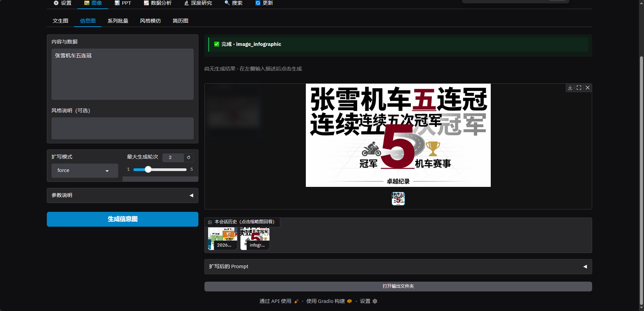Close the generated image preview

pos(587,88)
